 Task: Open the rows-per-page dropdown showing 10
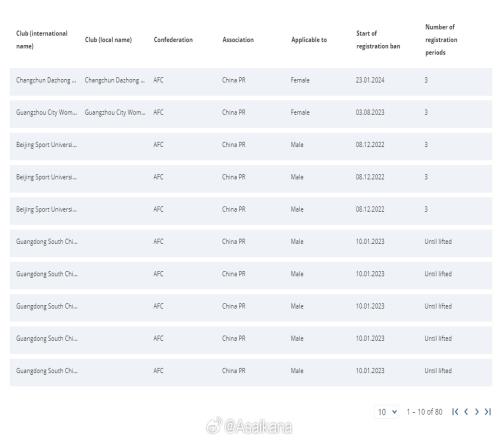387,412
